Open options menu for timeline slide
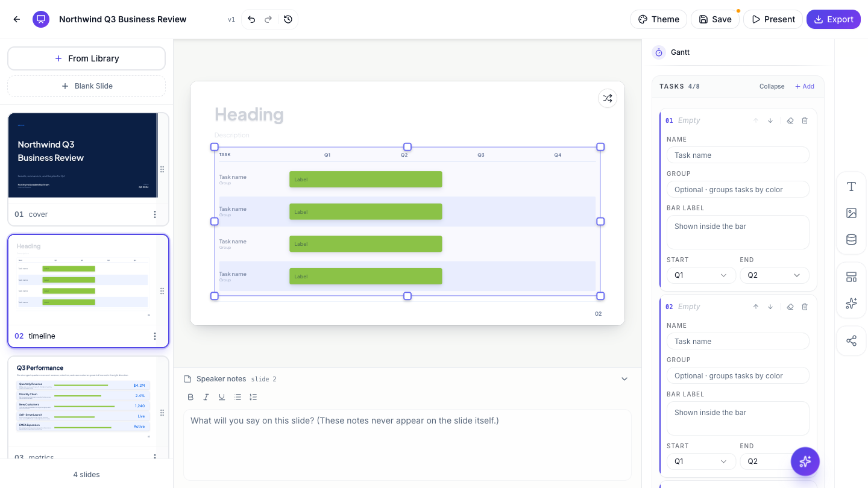The width and height of the screenshot is (868, 488). 155,336
